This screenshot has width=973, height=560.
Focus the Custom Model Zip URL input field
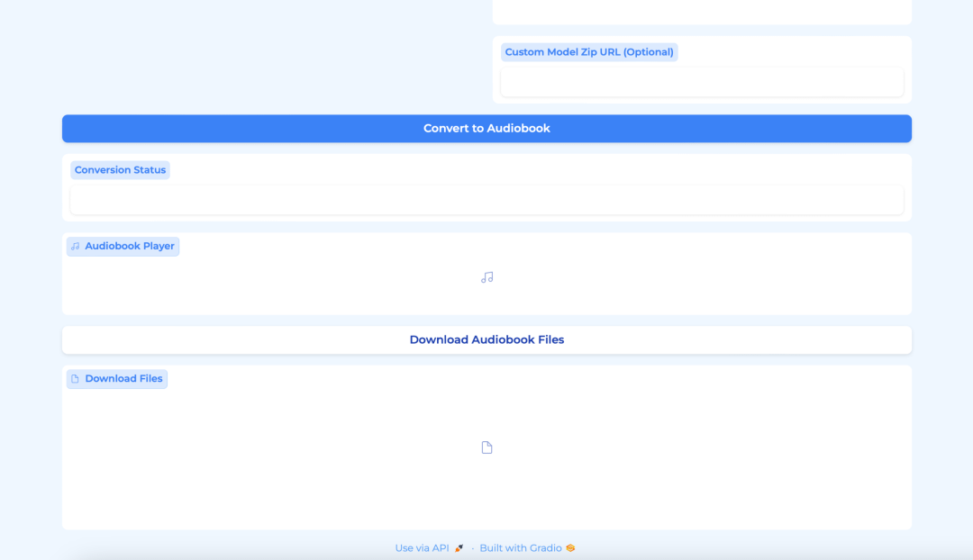[702, 82]
